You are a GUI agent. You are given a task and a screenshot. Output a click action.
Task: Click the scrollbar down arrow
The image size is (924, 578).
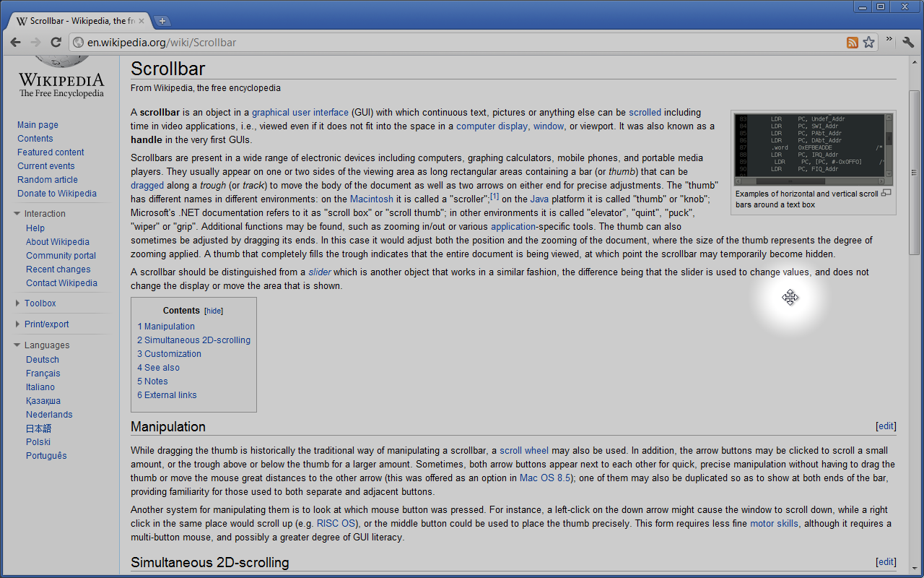914,569
